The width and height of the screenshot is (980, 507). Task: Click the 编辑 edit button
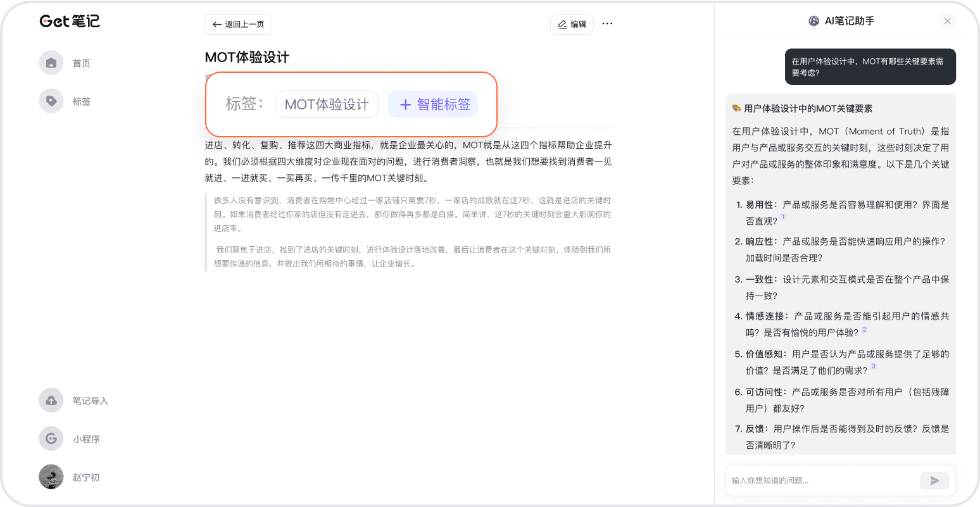tap(572, 24)
